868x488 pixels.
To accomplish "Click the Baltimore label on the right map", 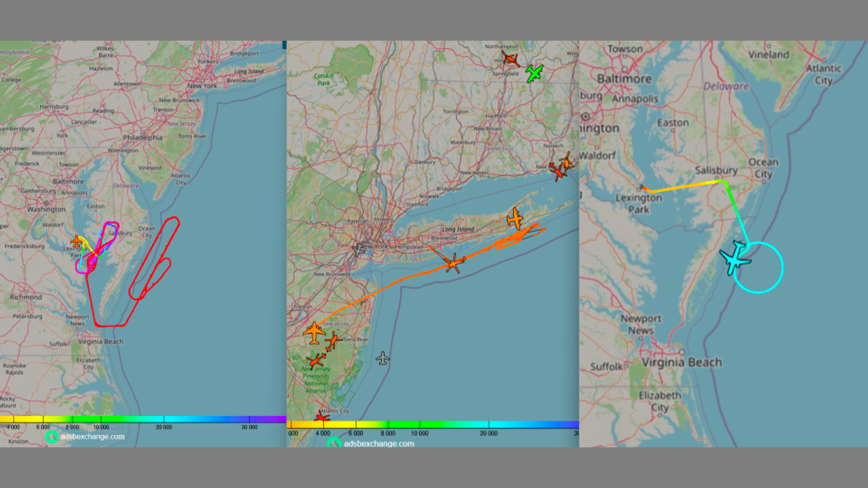I will [624, 79].
